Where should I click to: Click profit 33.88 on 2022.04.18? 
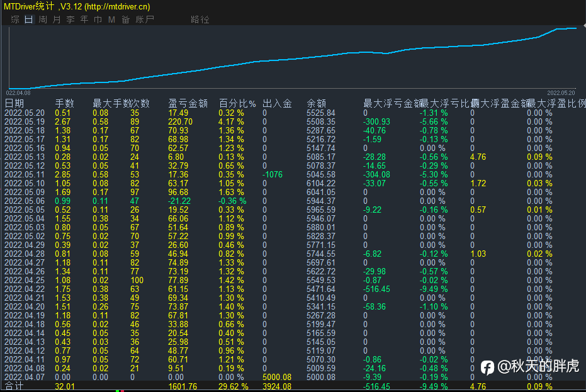coord(178,325)
